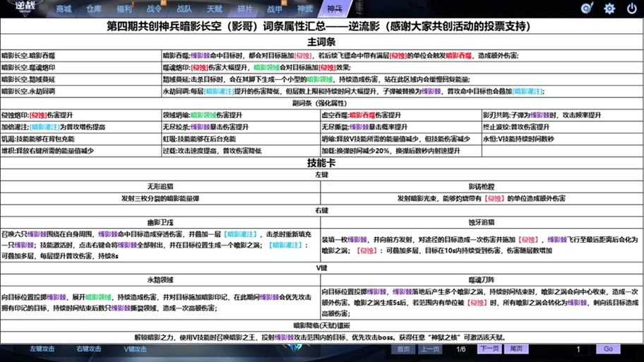Click the V键 skill category heading
The width and height of the screenshot is (644, 362).
click(x=321, y=267)
